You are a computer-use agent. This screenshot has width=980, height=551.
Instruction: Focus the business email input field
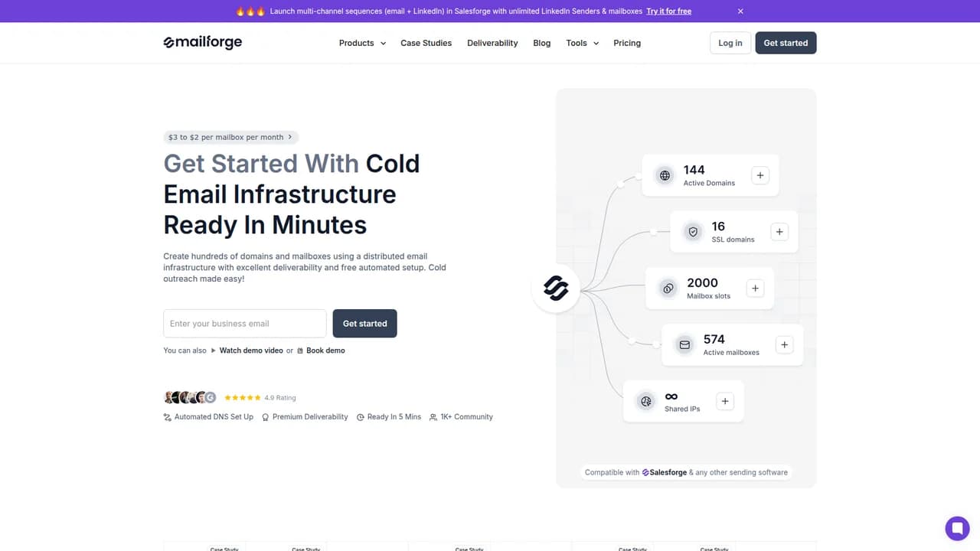coord(245,324)
